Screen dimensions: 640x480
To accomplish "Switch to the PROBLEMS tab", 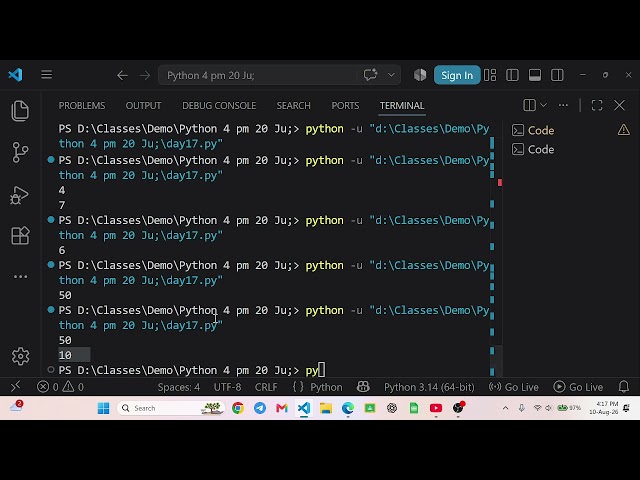I will [82, 106].
